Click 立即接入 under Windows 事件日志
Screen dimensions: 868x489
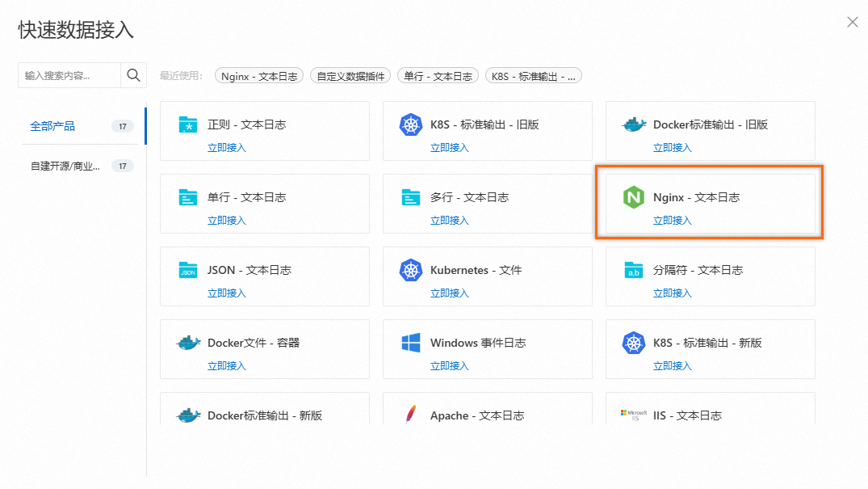tap(450, 365)
